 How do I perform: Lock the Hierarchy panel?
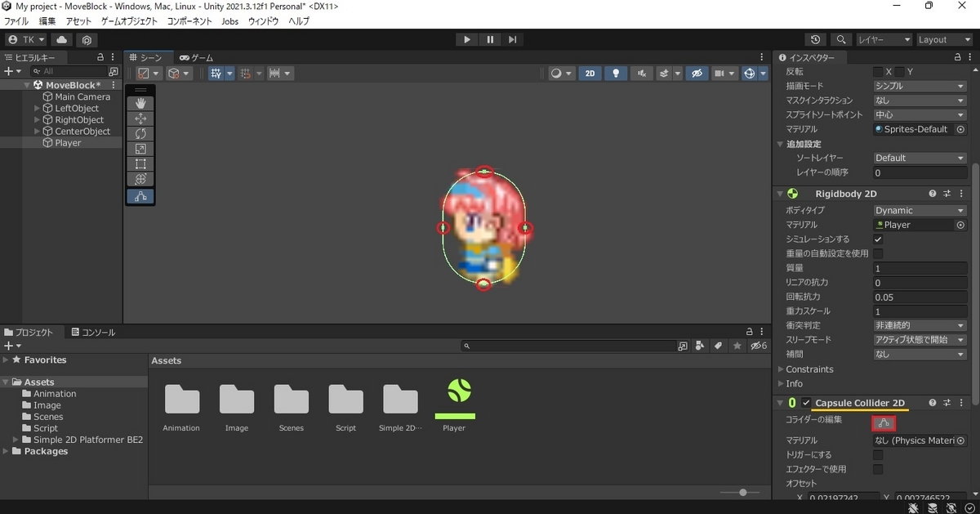point(100,57)
